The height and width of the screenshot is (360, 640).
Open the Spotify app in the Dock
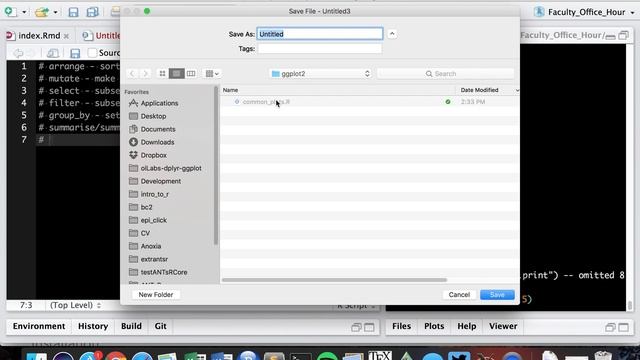[x=327, y=356]
